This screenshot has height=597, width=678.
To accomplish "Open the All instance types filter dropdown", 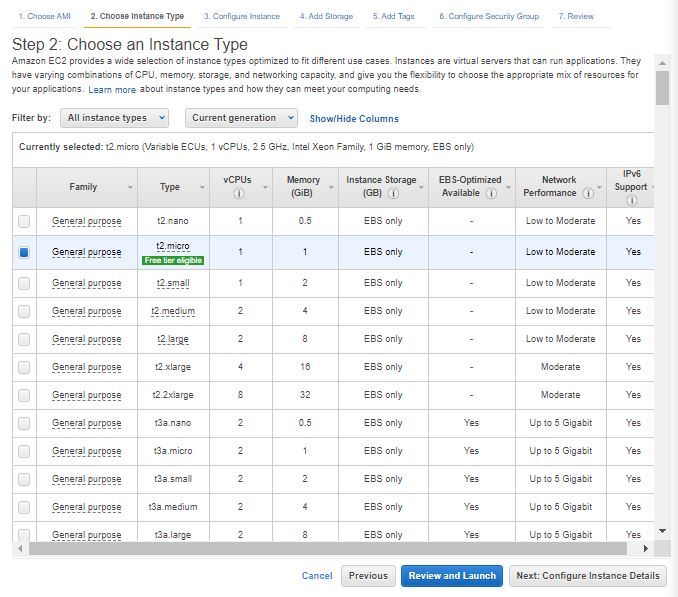I will click(115, 118).
